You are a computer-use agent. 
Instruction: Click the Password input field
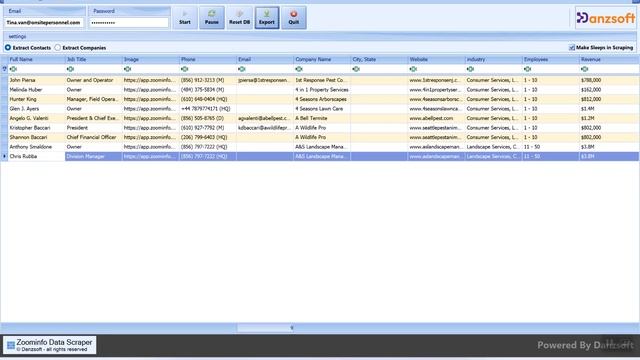129,23
